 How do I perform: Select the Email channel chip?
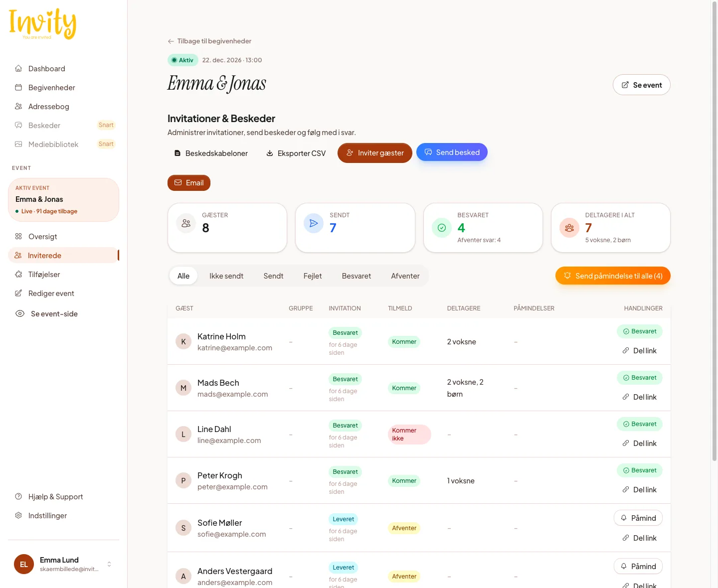(189, 183)
